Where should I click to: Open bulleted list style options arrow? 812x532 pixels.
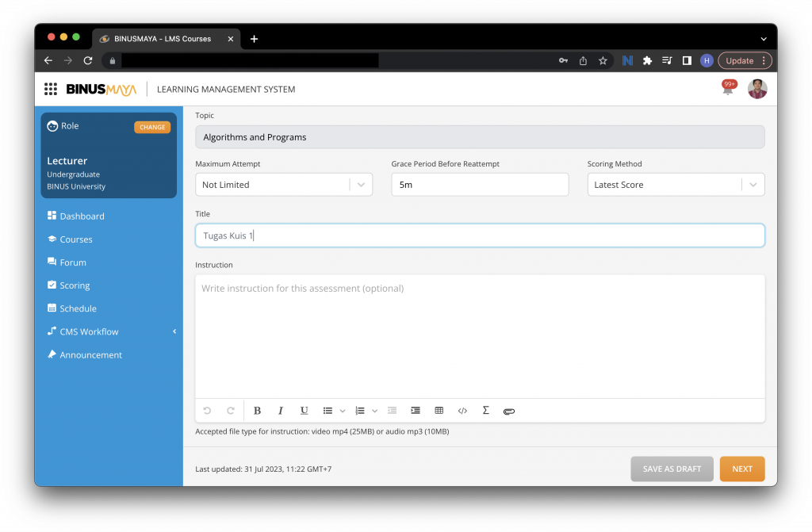click(343, 411)
